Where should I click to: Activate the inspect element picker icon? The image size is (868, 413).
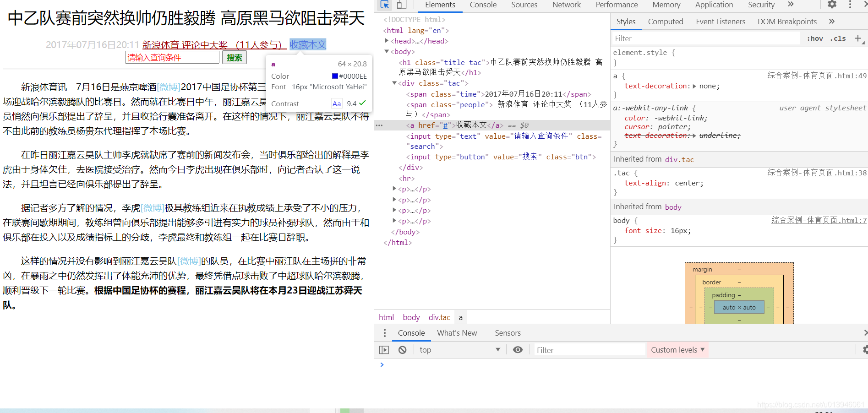click(x=385, y=5)
